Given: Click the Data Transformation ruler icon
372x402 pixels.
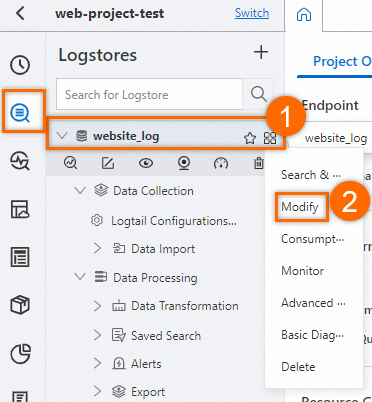Looking at the screenshot, I should pos(119,306).
